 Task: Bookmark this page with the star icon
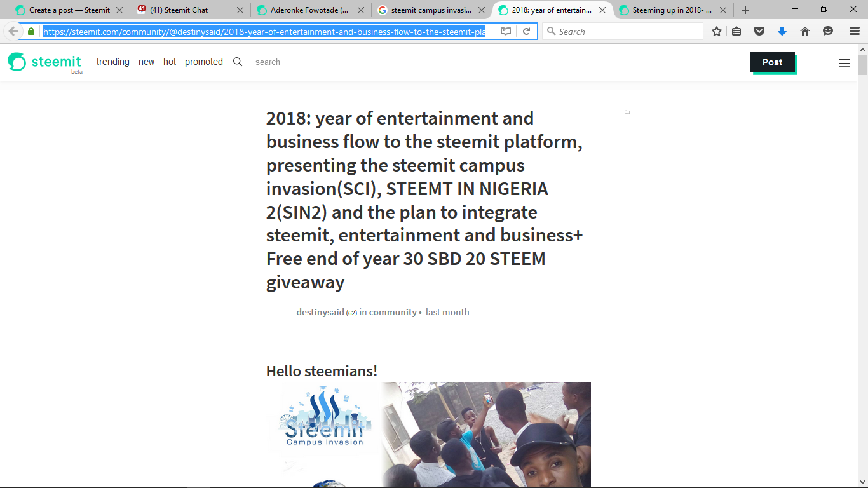[717, 31]
